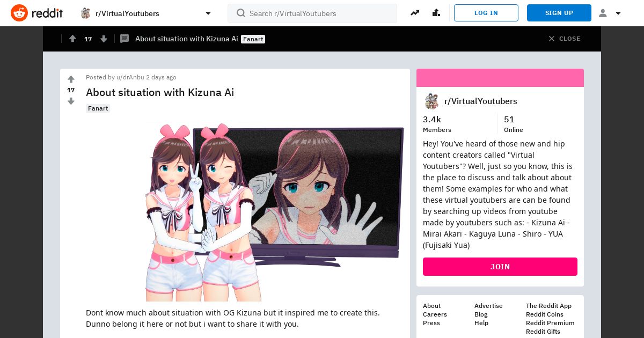The height and width of the screenshot is (338, 644).
Task: Upvote the post beside its title
Action: pos(71,79)
